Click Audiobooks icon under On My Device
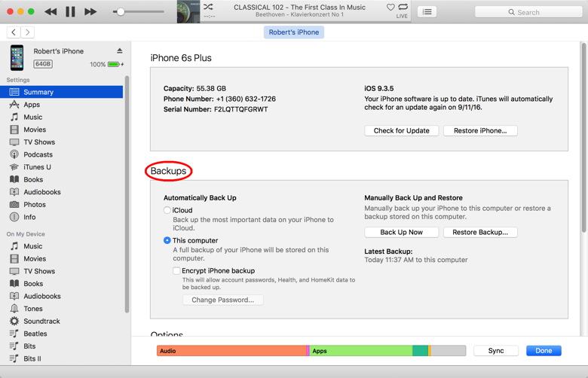Screen dimensions: 588x378 [x=14, y=296]
